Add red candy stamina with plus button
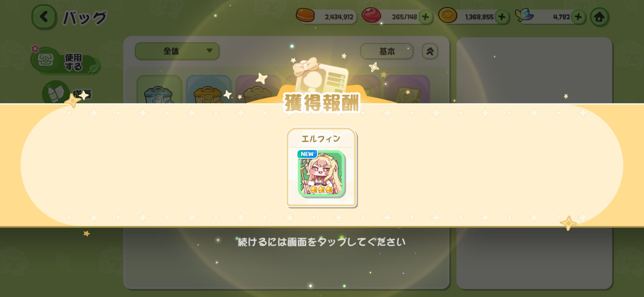 coord(425,17)
